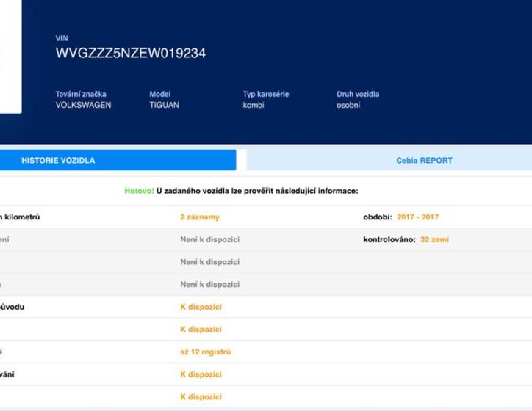Image resolution: width=532 pixels, height=411 pixels.
Task: Click the kombi body type value
Action: pyautogui.click(x=254, y=105)
